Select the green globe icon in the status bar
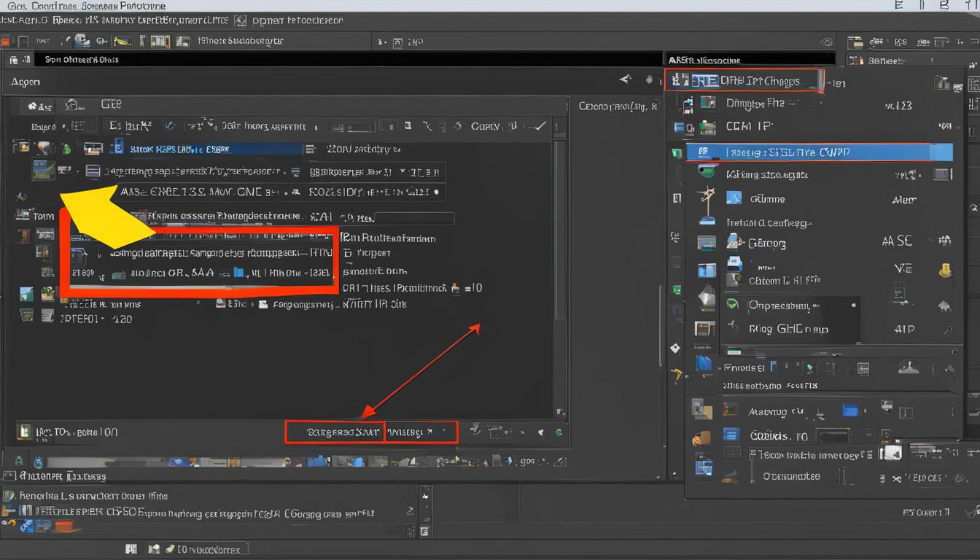The image size is (980, 560). [559, 432]
